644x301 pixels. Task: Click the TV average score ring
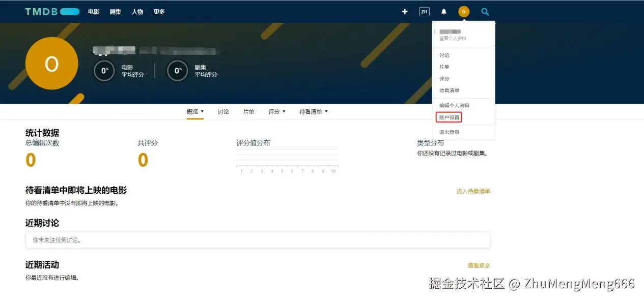click(x=178, y=71)
